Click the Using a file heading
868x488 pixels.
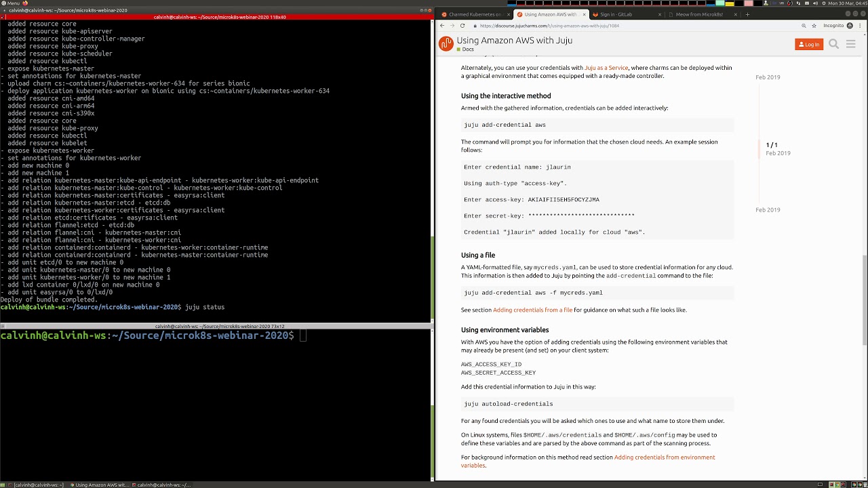[478, 255]
